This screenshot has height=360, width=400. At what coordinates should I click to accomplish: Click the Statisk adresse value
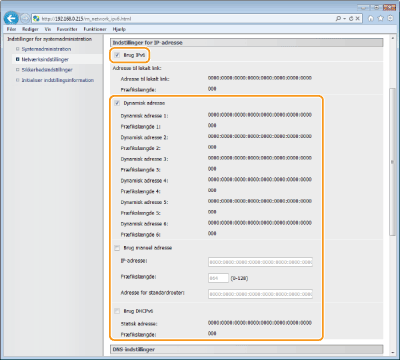point(260,322)
